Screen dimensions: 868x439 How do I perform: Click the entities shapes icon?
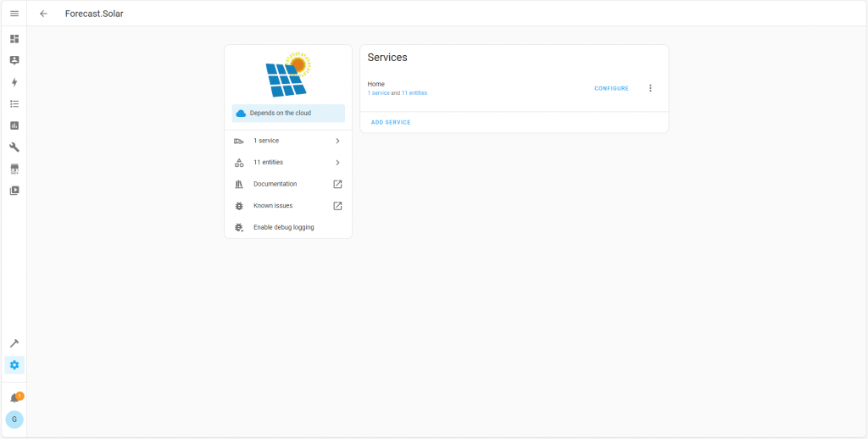(x=239, y=163)
